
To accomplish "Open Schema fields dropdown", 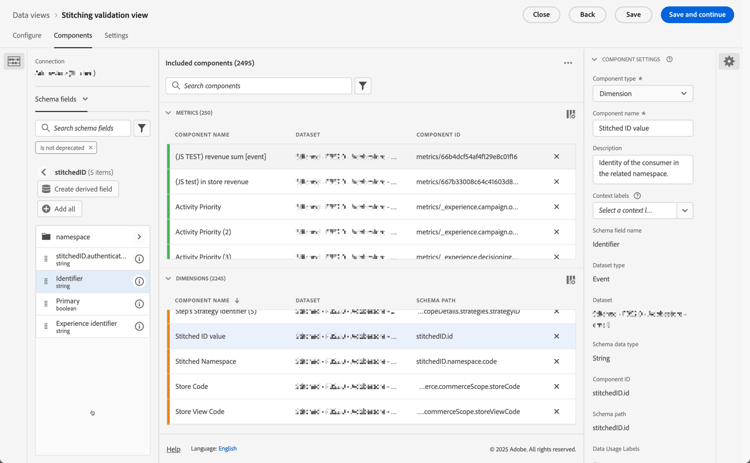I will 62,99.
